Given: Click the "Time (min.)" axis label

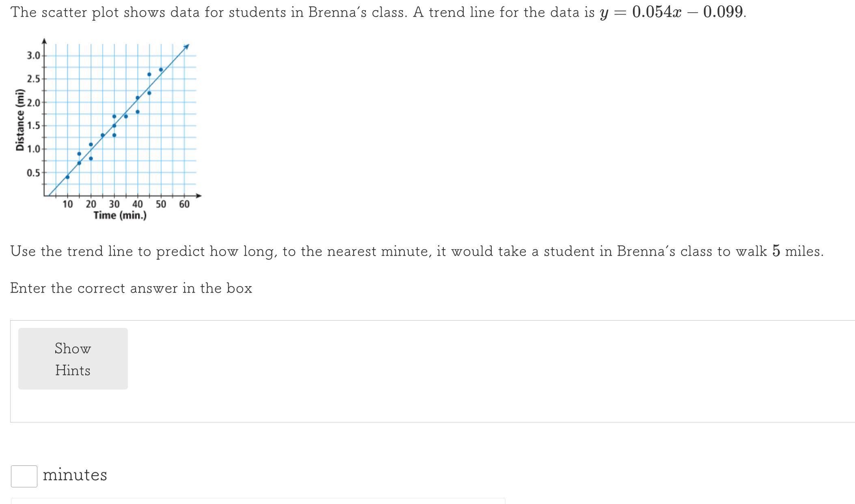Looking at the screenshot, I should 120,215.
